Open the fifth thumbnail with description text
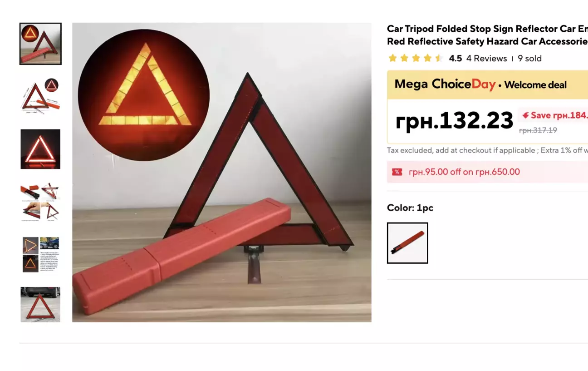This screenshot has height=371, width=588. click(x=40, y=254)
